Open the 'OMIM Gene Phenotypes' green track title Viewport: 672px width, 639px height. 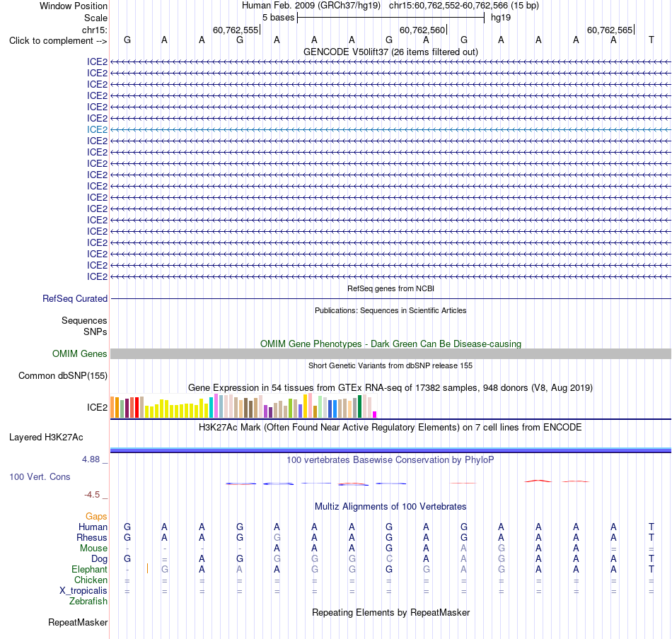coord(390,344)
